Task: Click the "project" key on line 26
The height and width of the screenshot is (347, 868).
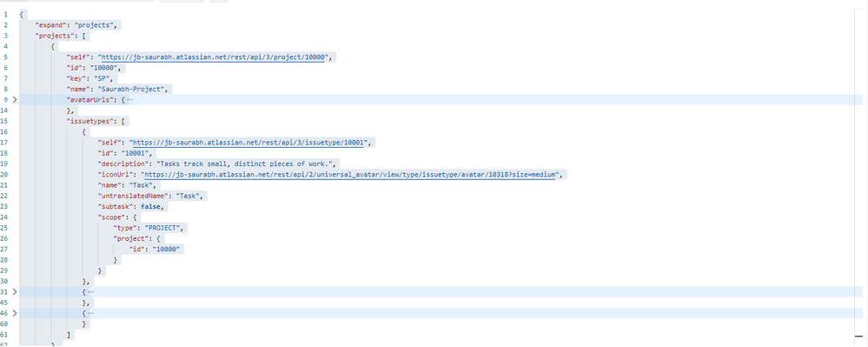Action: (130, 238)
